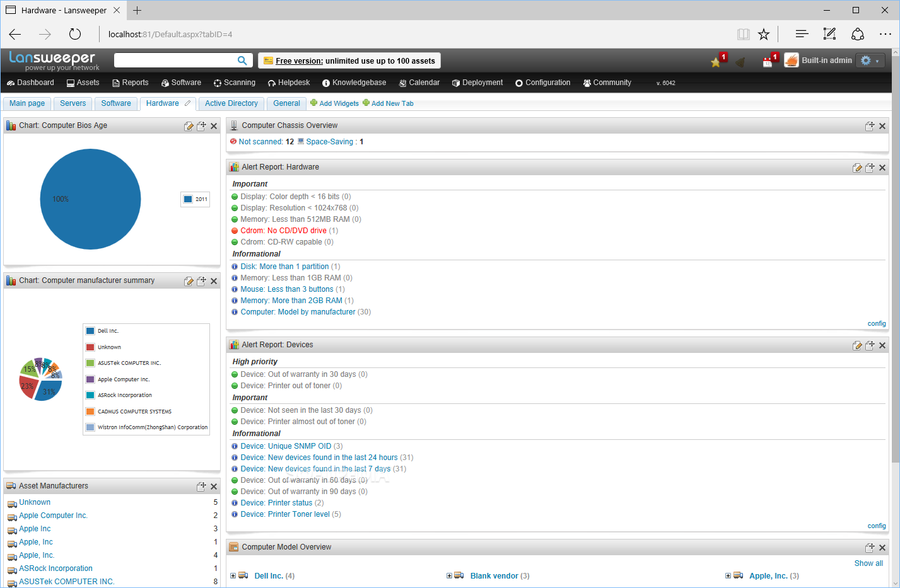Open the calendar alert icon with badge
The height and width of the screenshot is (588, 900).
click(768, 62)
